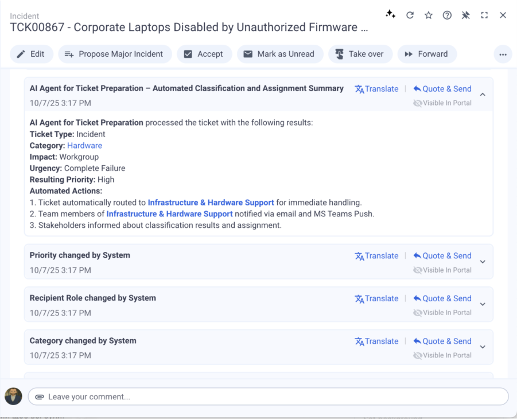
Task: Collapse the AI Agent summary entry
Action: (483, 95)
